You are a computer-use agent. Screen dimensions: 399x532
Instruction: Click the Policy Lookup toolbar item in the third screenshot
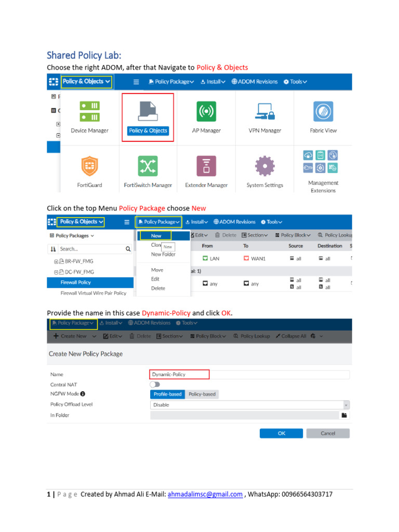click(252, 336)
